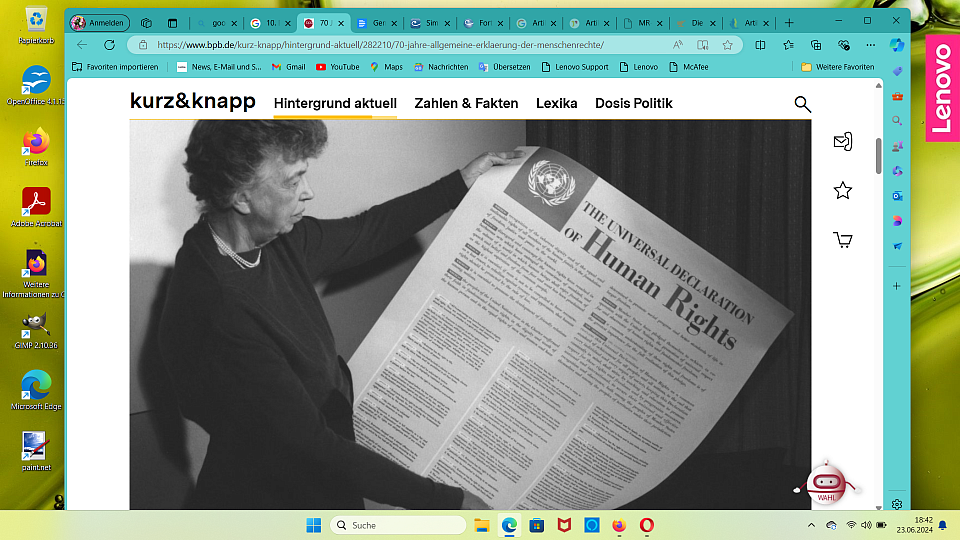960x540 pixels.
Task: Close the active '70 J' tab
Action: coord(341,23)
